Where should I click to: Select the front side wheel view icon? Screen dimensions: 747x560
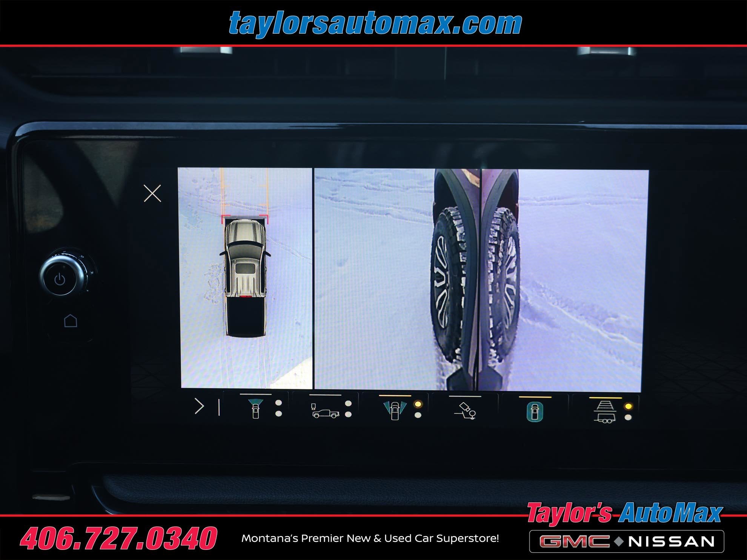click(395, 411)
